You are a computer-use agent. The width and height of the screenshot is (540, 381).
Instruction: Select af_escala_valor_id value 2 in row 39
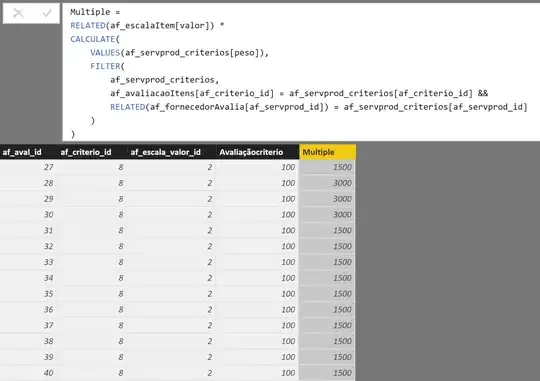pos(172,357)
